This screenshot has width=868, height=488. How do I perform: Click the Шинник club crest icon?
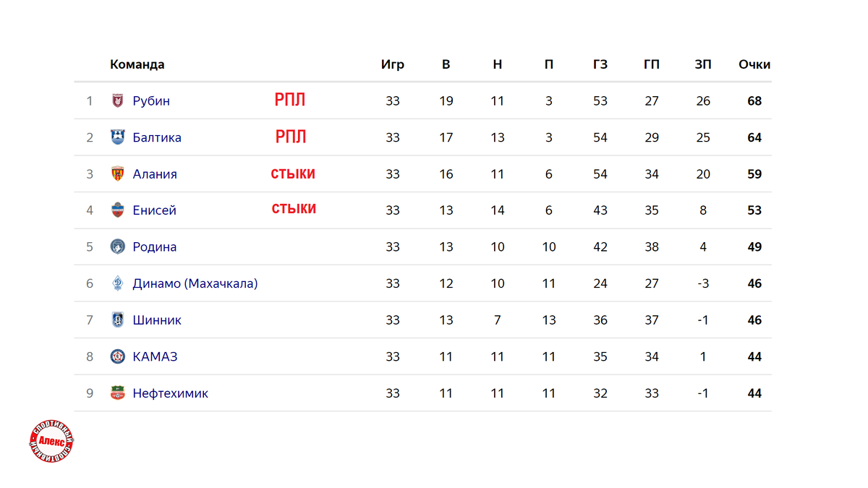[117, 320]
